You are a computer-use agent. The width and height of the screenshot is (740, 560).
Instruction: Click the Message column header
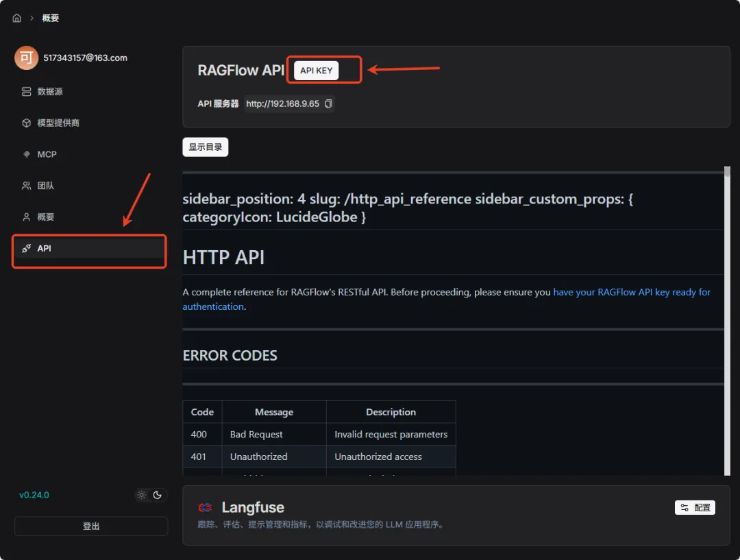pyautogui.click(x=274, y=412)
